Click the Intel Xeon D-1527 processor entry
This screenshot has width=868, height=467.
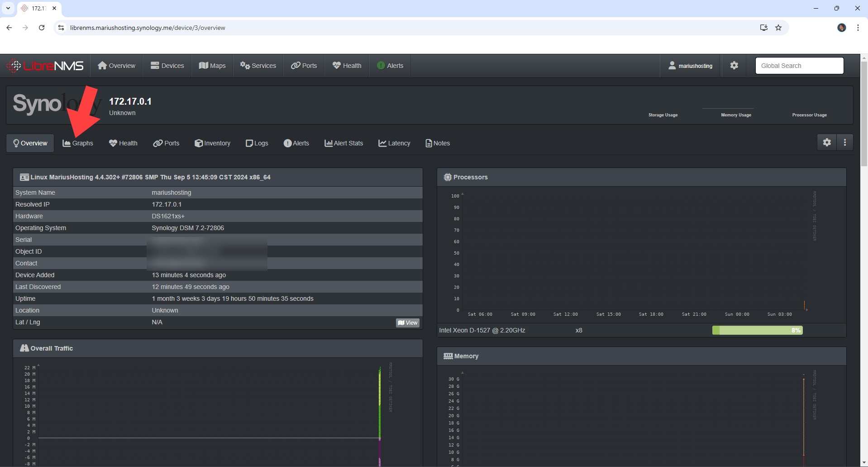482,330
